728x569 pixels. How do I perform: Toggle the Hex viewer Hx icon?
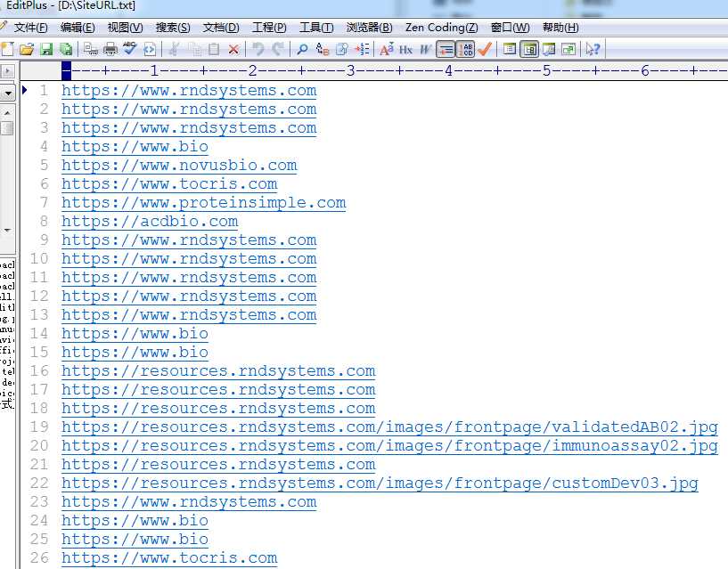pyautogui.click(x=405, y=49)
